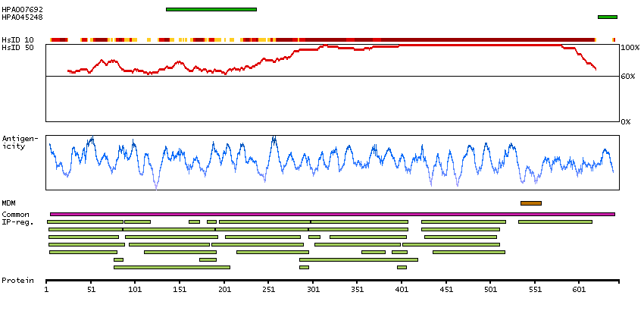Select the orange MDM region bar
The image size is (644, 311).
[x=530, y=203]
